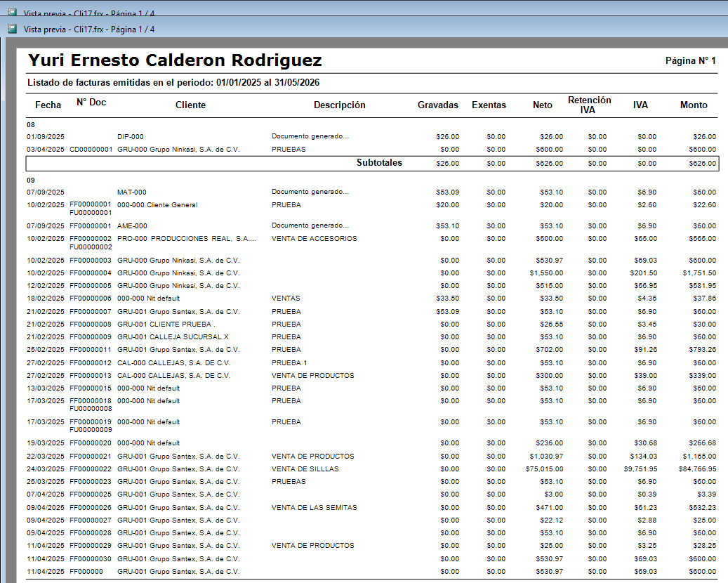The image size is (728, 583).
Task: Click secondary document 'FU00000009'
Action: pyautogui.click(x=91, y=430)
